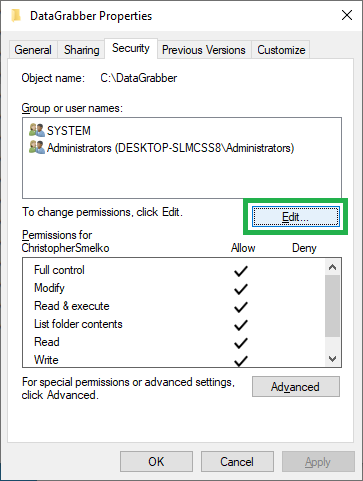Select the SYSTEM user group icon

pos(37,130)
